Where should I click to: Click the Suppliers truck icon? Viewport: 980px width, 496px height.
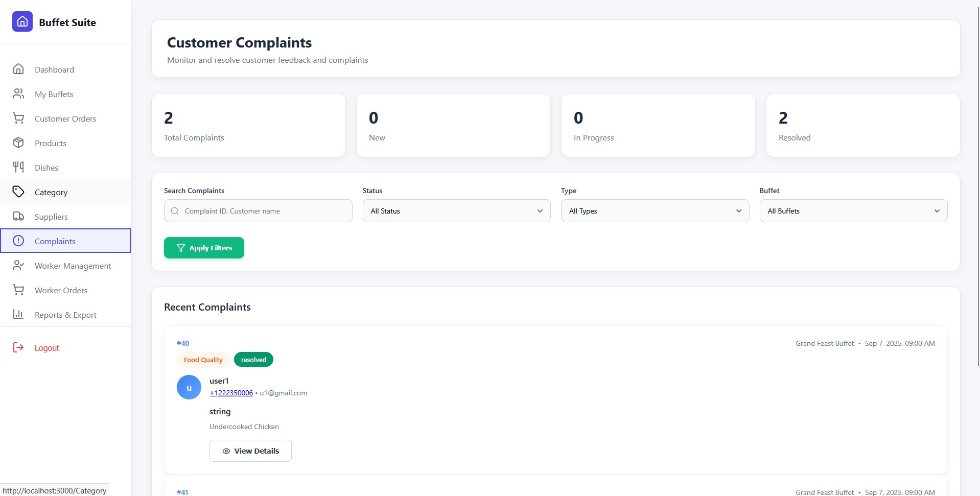(x=18, y=217)
